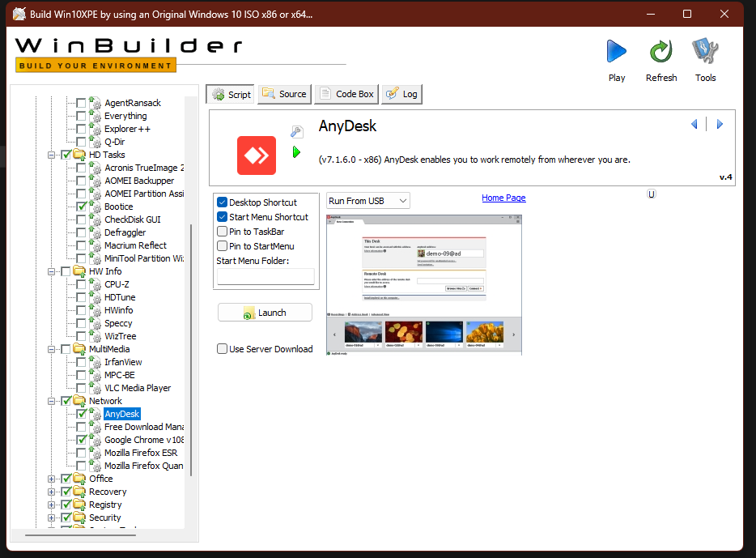Click the AnyDesk script gear icon in tree

coord(96,414)
